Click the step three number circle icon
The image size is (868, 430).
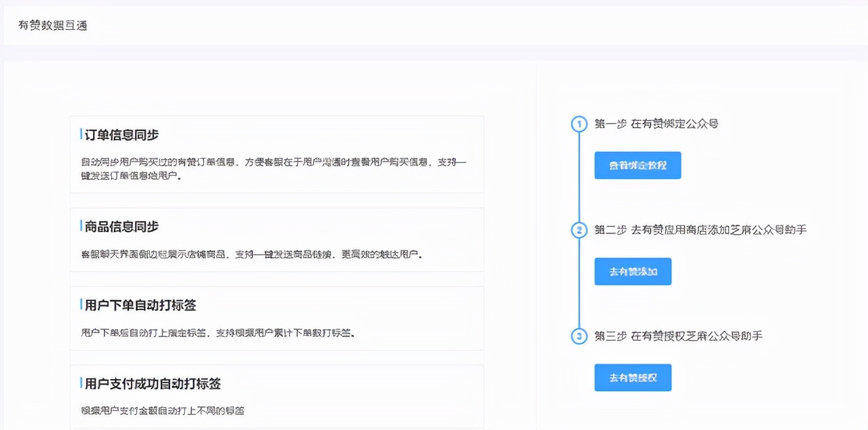click(578, 336)
